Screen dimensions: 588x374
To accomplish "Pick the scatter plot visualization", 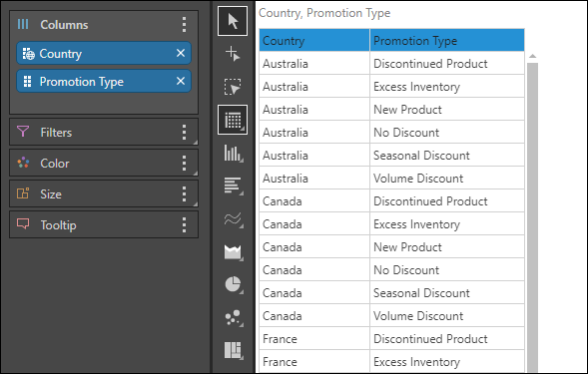I will point(233,318).
